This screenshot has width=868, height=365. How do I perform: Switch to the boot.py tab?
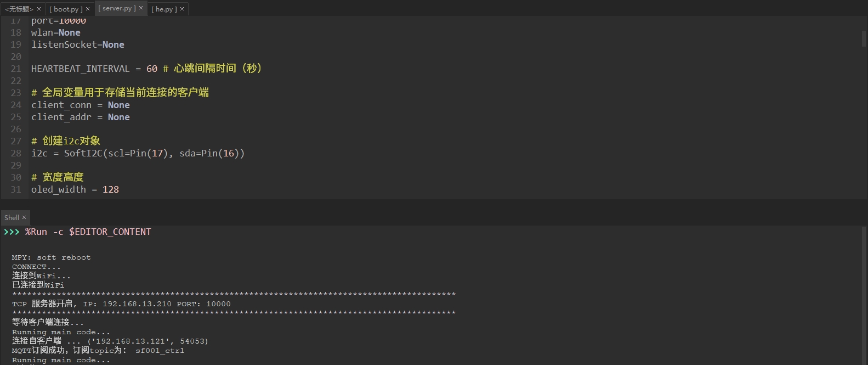click(66, 9)
